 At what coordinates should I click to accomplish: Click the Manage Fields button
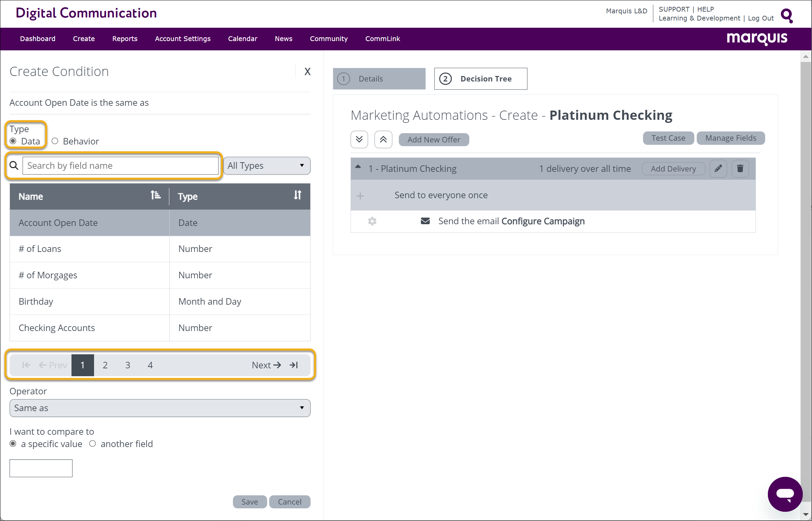tap(731, 138)
